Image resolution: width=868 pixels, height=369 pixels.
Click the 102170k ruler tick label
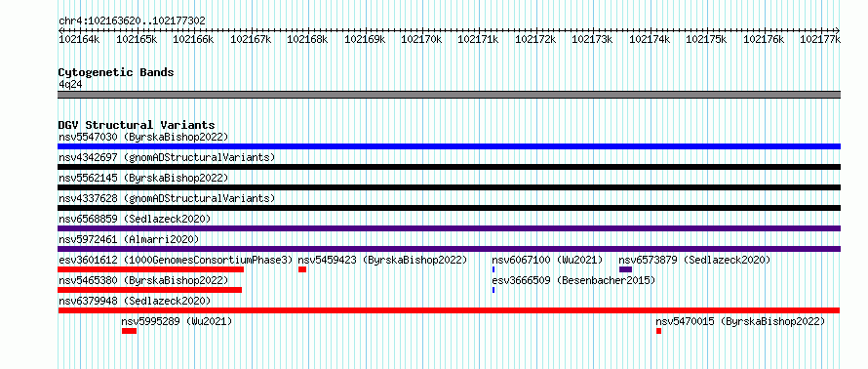pyautogui.click(x=422, y=39)
